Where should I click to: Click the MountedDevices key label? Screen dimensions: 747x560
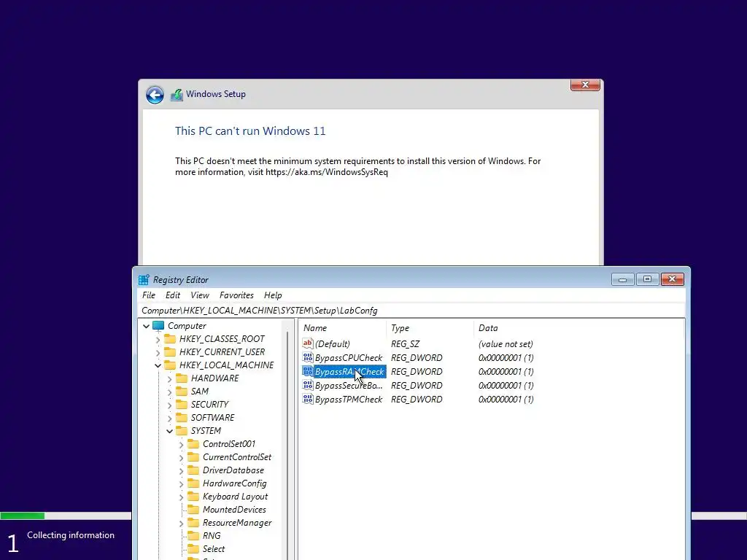(234, 510)
